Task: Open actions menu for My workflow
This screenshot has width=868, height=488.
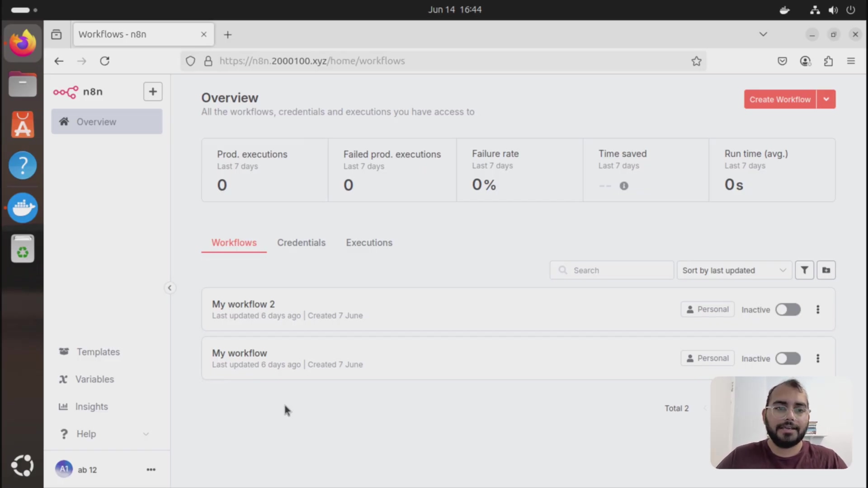Action: (x=817, y=358)
